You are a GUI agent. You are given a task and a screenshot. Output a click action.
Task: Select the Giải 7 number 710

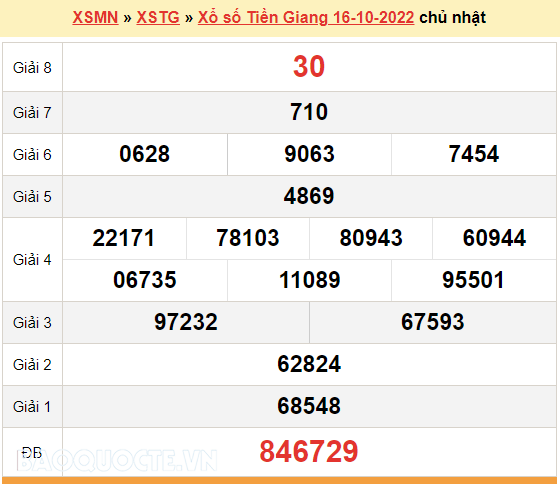309,112
